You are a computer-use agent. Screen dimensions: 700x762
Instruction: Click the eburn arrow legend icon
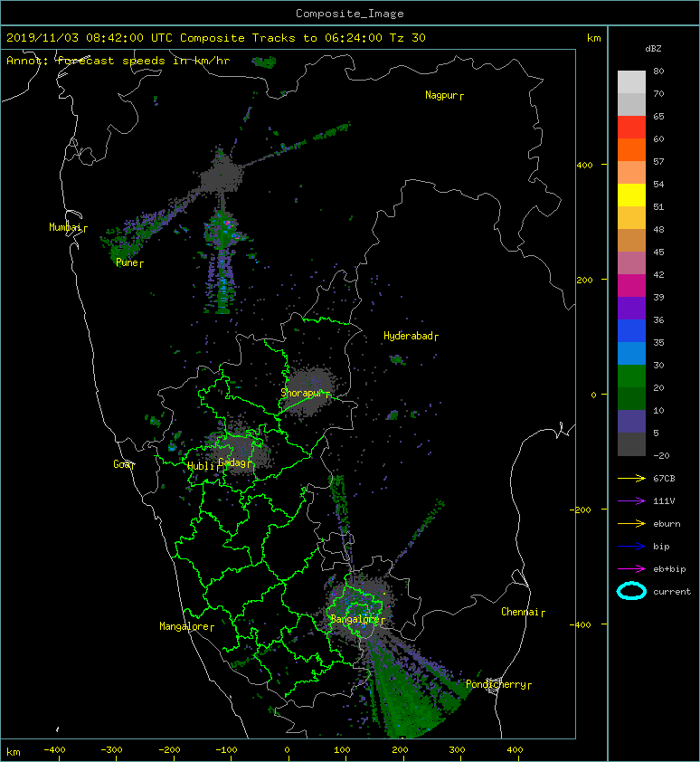click(x=631, y=524)
